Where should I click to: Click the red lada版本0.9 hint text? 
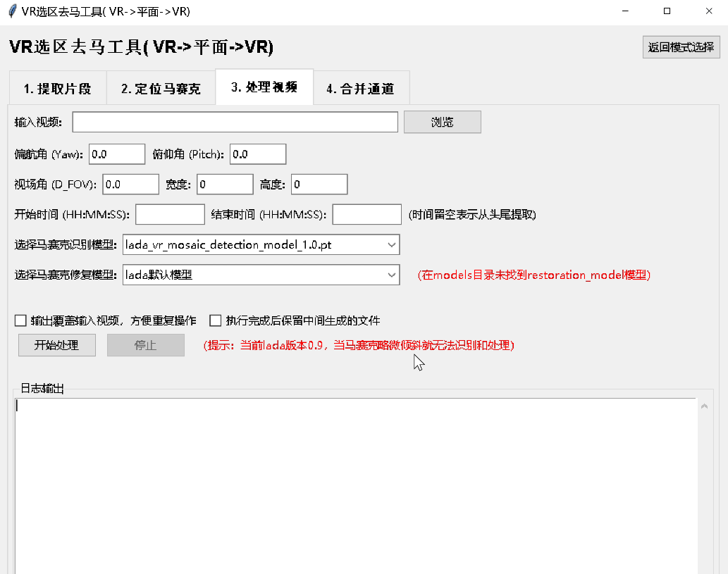pos(359,345)
